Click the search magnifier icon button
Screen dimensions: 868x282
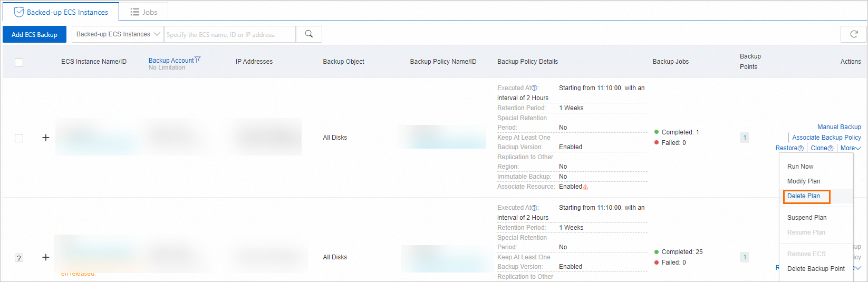309,34
